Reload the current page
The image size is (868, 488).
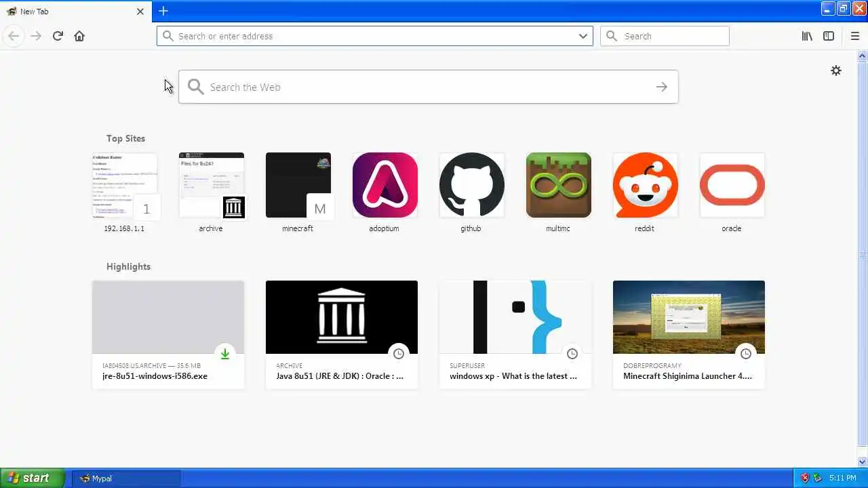click(58, 36)
